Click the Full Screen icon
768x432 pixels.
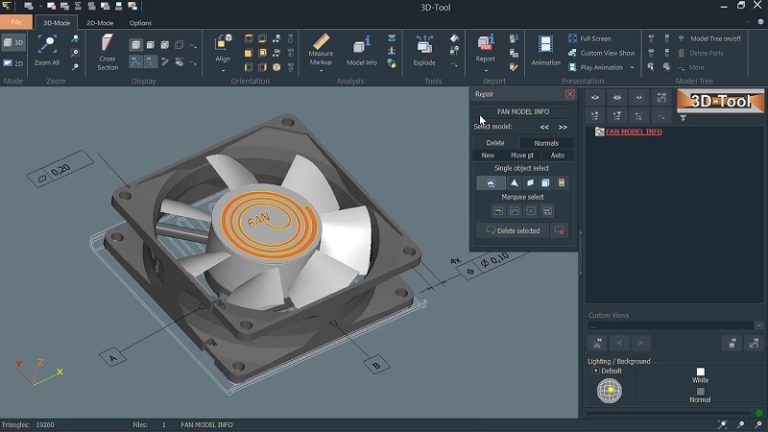572,39
